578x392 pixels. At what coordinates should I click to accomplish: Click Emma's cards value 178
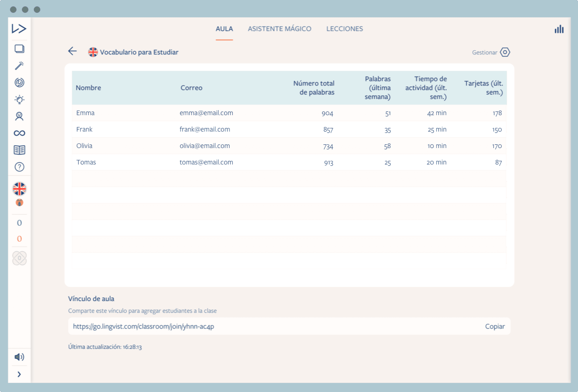point(498,114)
